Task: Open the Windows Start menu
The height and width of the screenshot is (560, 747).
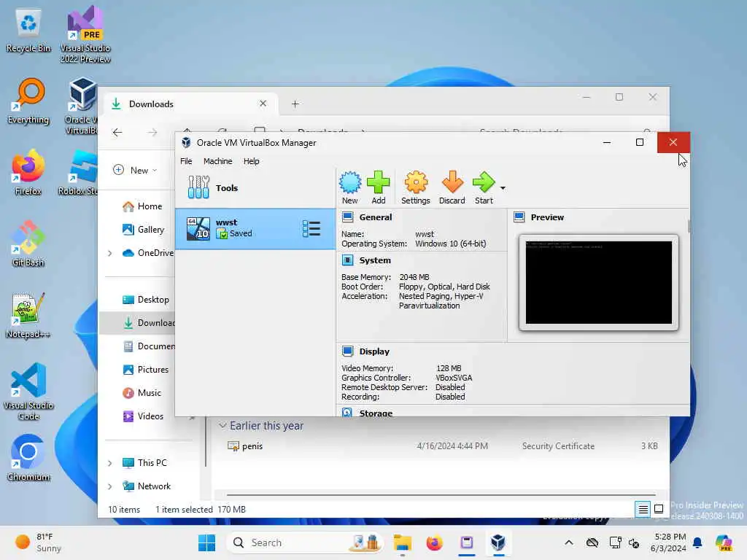Action: 206,542
